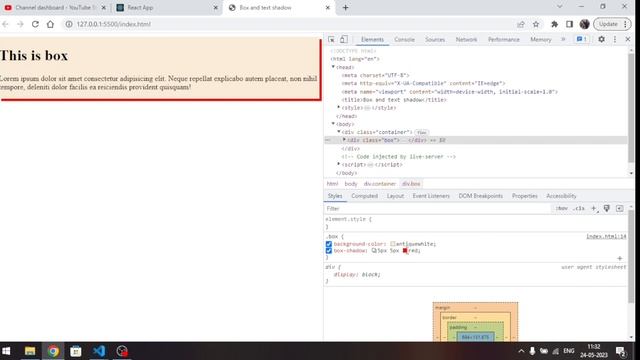Viewport: 640px width, 360px height.
Task: Activate the inspect element picker tool
Action: point(331,40)
